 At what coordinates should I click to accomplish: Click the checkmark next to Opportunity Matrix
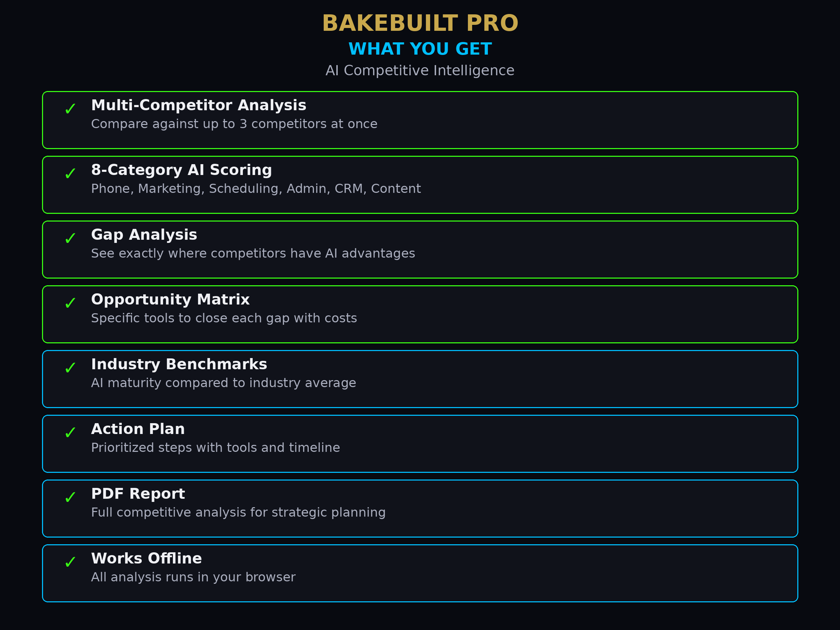70,303
